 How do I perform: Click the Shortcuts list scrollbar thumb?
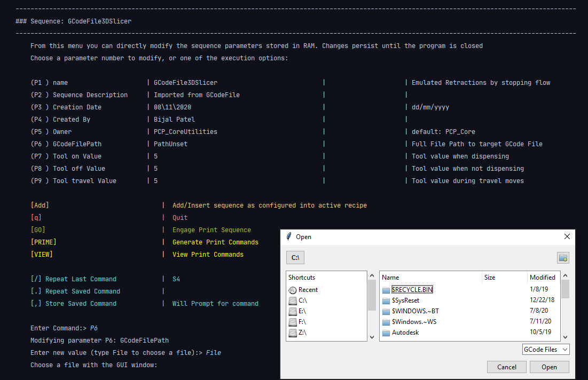click(372, 295)
